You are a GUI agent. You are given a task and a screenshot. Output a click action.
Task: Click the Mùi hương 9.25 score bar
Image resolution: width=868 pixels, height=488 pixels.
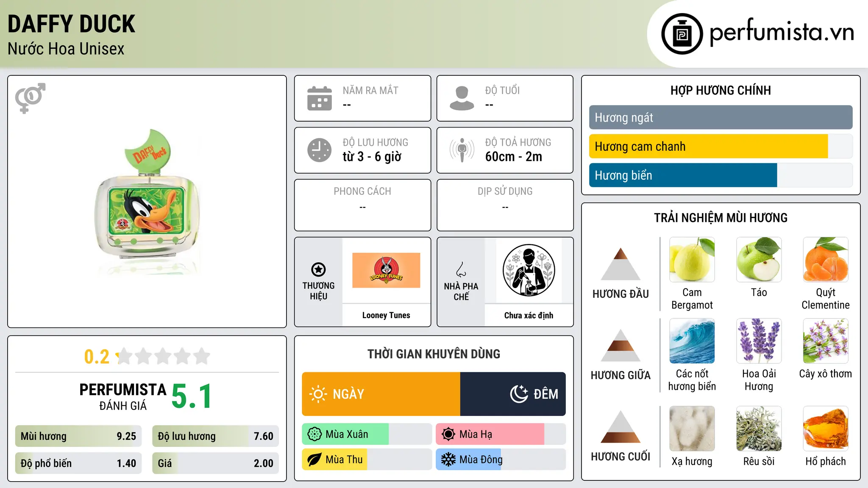point(78,436)
